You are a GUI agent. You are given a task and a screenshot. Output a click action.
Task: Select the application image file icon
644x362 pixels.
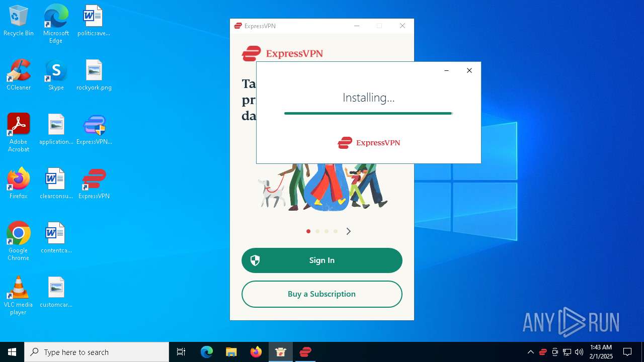pos(56,129)
